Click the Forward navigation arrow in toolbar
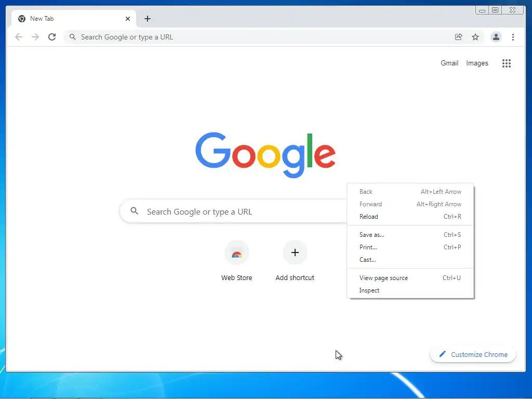 click(35, 37)
